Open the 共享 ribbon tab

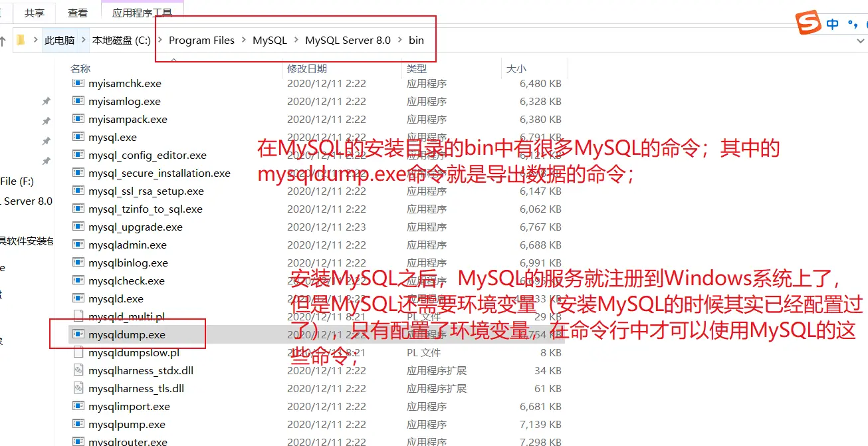[x=35, y=13]
